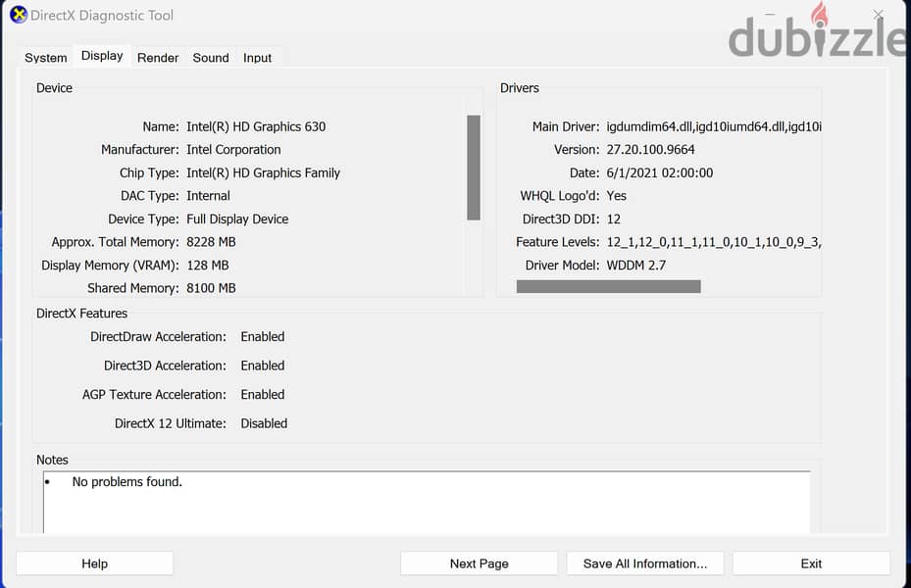
Task: Click the Feature Levels value '12_1,12_0...'
Action: [x=714, y=242]
